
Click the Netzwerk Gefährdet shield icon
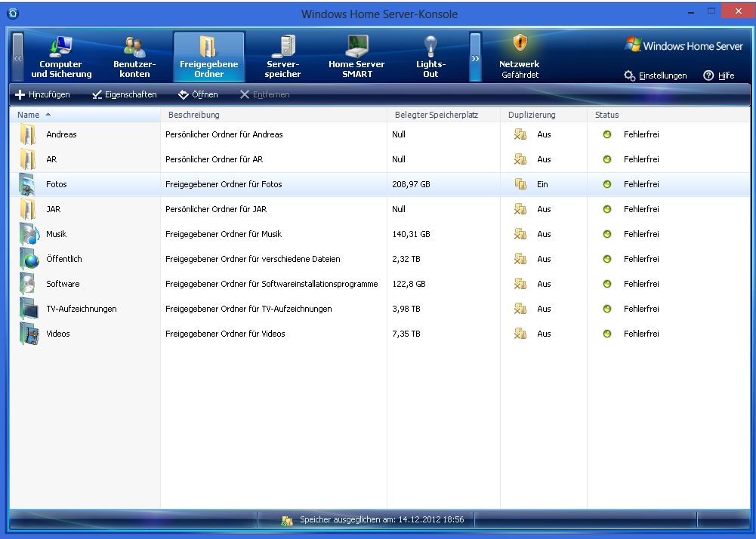pyautogui.click(x=520, y=42)
